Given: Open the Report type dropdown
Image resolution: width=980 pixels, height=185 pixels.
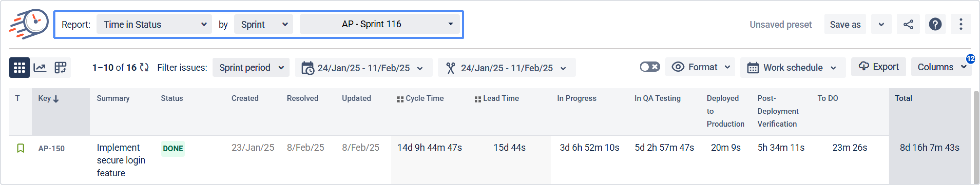Looking at the screenshot, I should click(x=154, y=25).
